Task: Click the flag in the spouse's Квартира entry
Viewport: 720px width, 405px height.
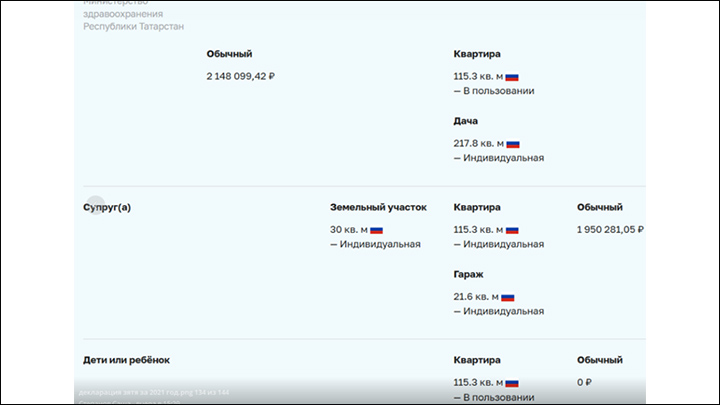Action: point(512,230)
